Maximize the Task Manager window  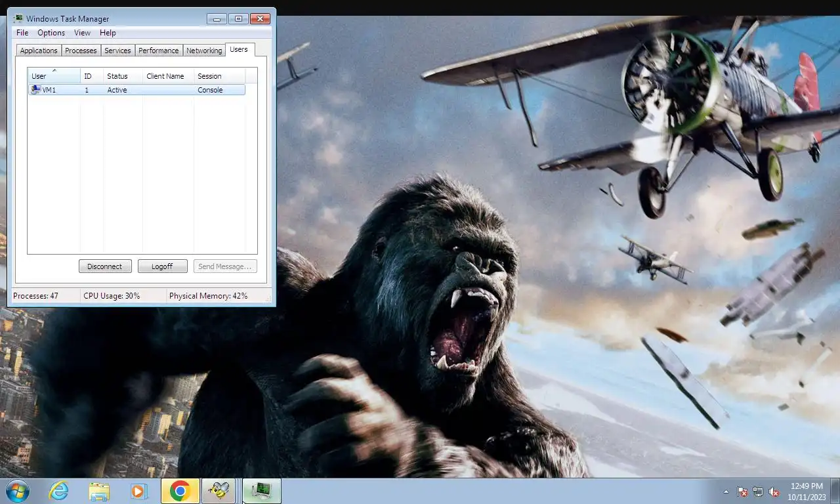[238, 18]
